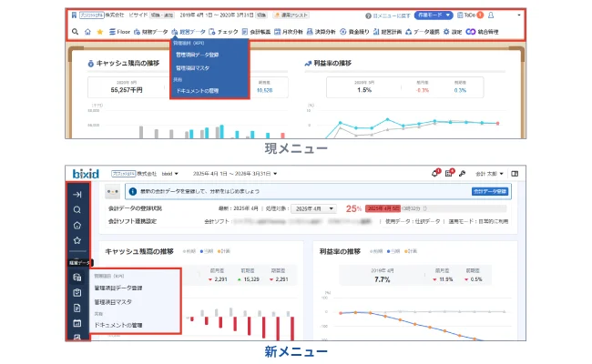Toggle the split-panel icon at header right
This screenshot has width=592, height=364.
515,174
